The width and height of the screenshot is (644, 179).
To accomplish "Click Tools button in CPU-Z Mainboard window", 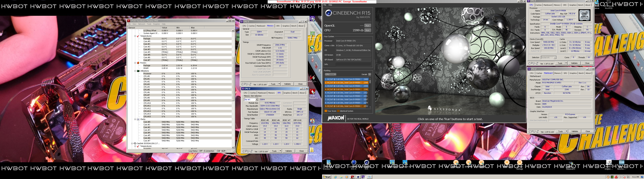I will click(x=560, y=131).
